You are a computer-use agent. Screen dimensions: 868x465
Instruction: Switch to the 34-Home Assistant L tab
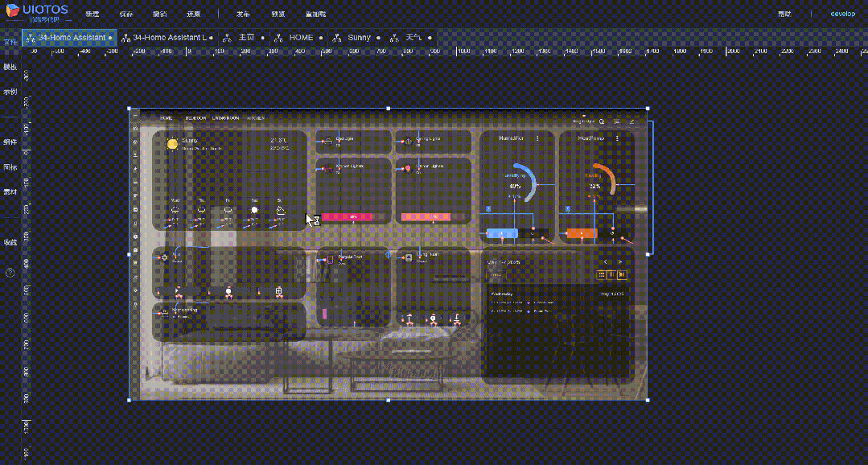[167, 38]
